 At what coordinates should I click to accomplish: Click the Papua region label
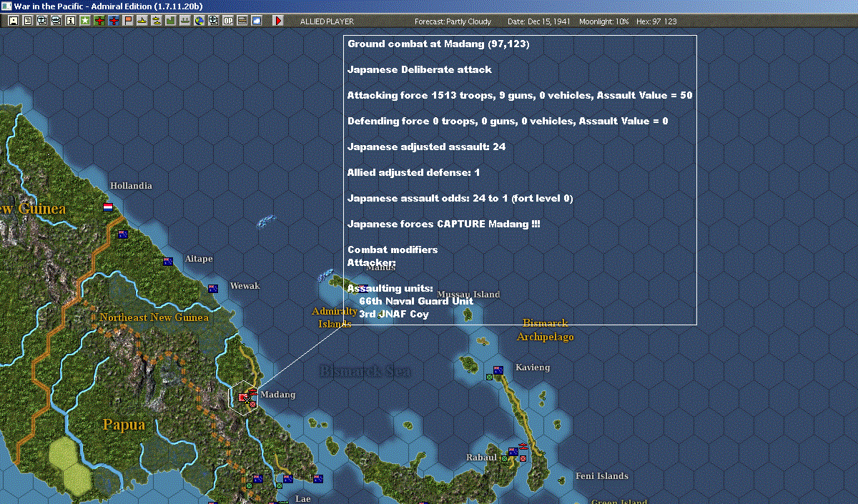coord(124,425)
